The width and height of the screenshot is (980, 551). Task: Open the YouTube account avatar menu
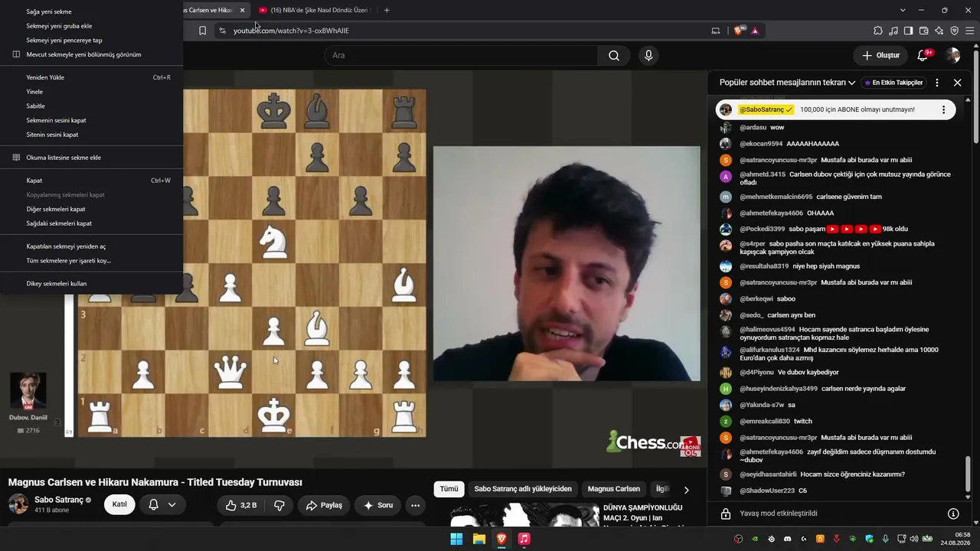coord(952,55)
